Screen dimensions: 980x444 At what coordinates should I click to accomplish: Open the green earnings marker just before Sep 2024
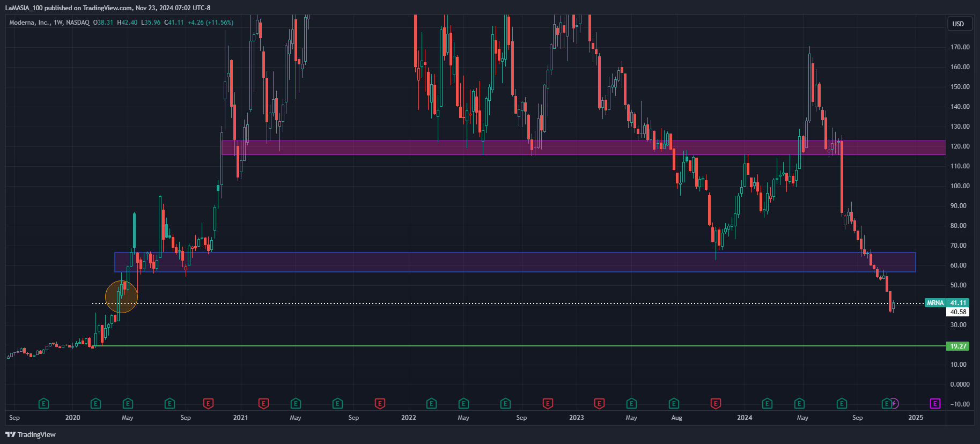[x=842, y=403]
